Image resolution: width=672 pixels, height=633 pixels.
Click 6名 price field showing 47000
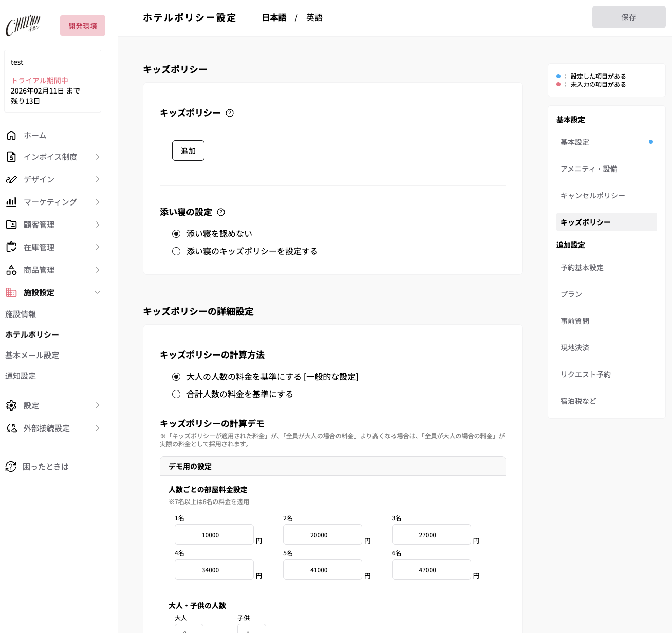pyautogui.click(x=432, y=569)
